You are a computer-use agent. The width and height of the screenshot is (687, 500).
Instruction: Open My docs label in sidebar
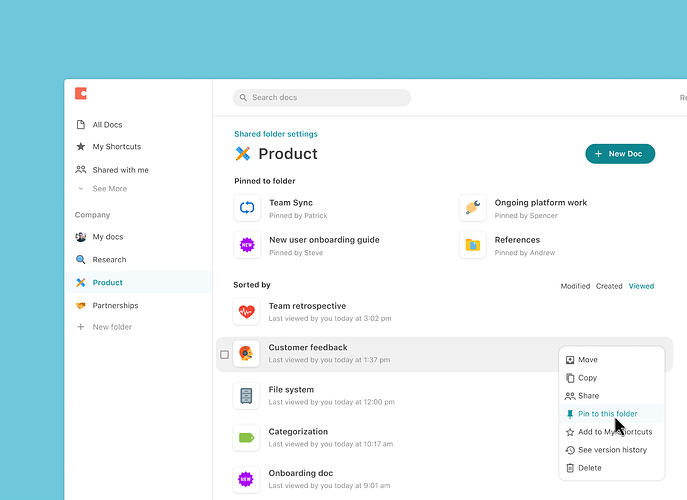click(108, 237)
